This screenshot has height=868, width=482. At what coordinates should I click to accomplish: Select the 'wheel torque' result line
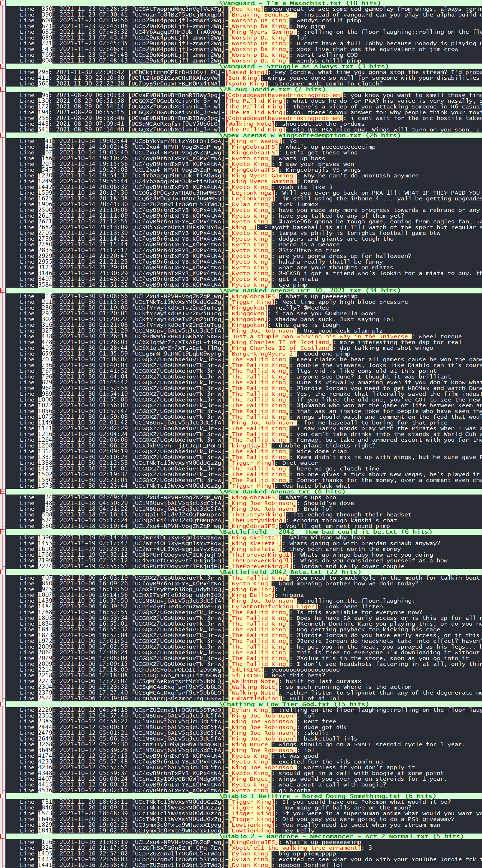(x=244, y=336)
